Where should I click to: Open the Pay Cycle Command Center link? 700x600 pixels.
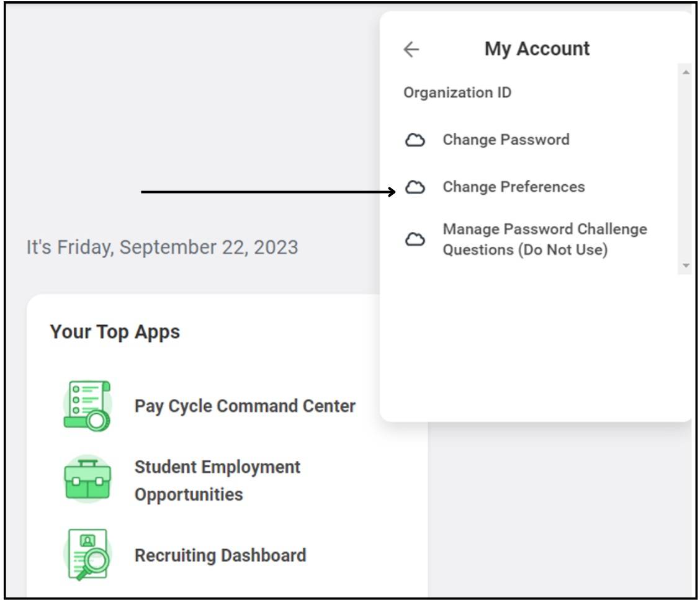point(245,406)
